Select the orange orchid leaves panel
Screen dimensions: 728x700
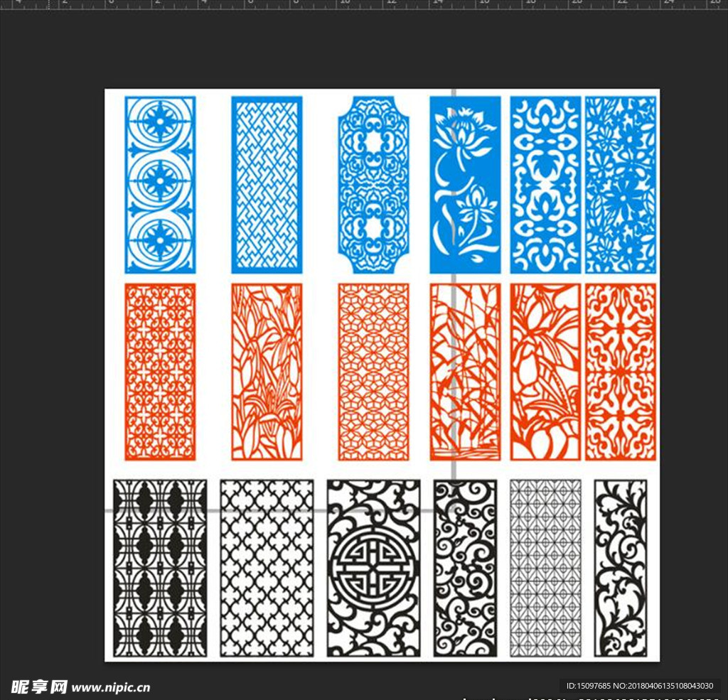(x=267, y=372)
